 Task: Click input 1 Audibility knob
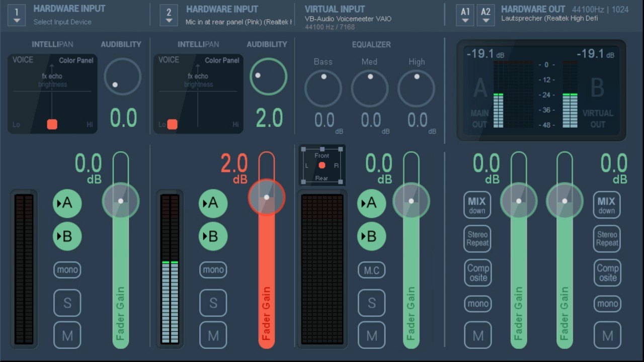point(123,77)
